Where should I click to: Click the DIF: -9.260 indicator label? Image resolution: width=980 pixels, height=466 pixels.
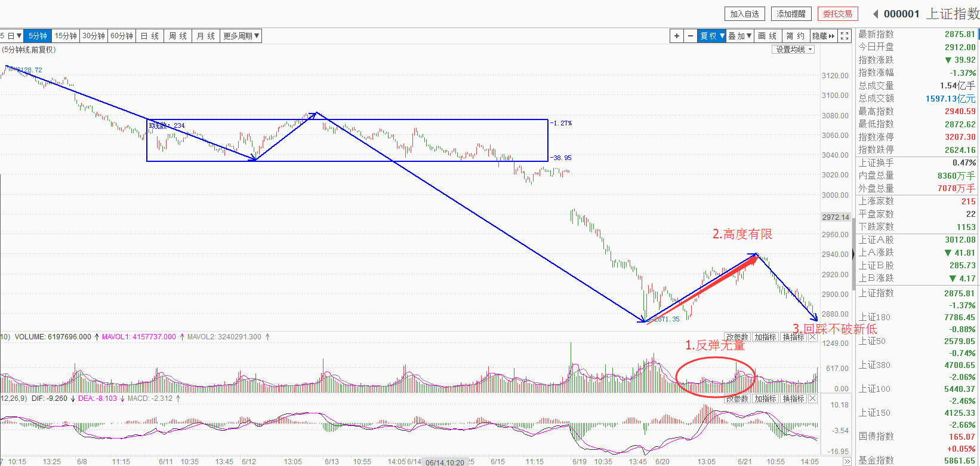49,398
